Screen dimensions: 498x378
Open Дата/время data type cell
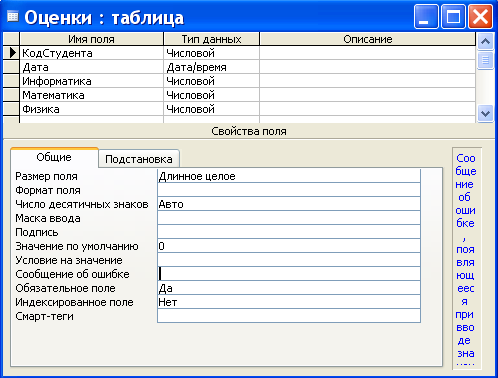click(211, 67)
